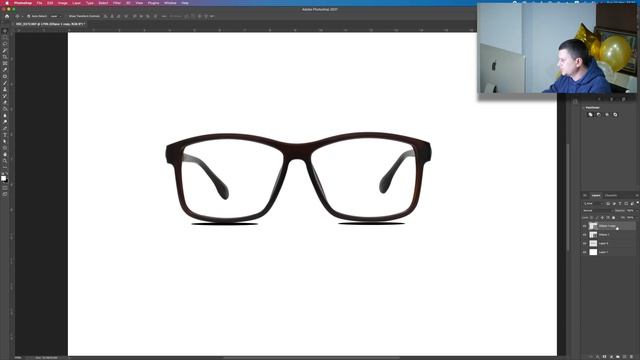Enable Show Transform Controls checkbox
Screen dimensions: 640x360
point(67,16)
